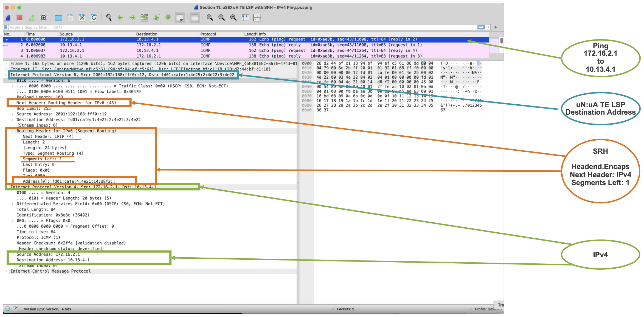
Task: Collapse Internet Protocol Version 6 node
Action: pos(6,75)
